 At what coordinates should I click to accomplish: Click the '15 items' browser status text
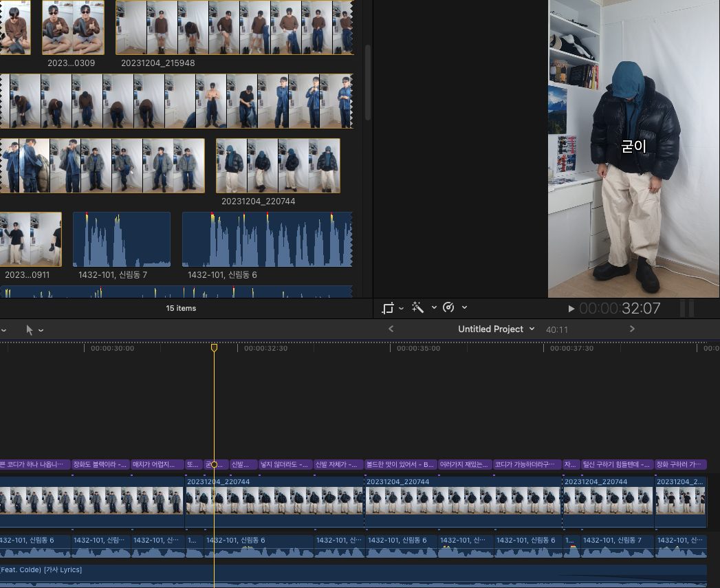click(x=181, y=308)
